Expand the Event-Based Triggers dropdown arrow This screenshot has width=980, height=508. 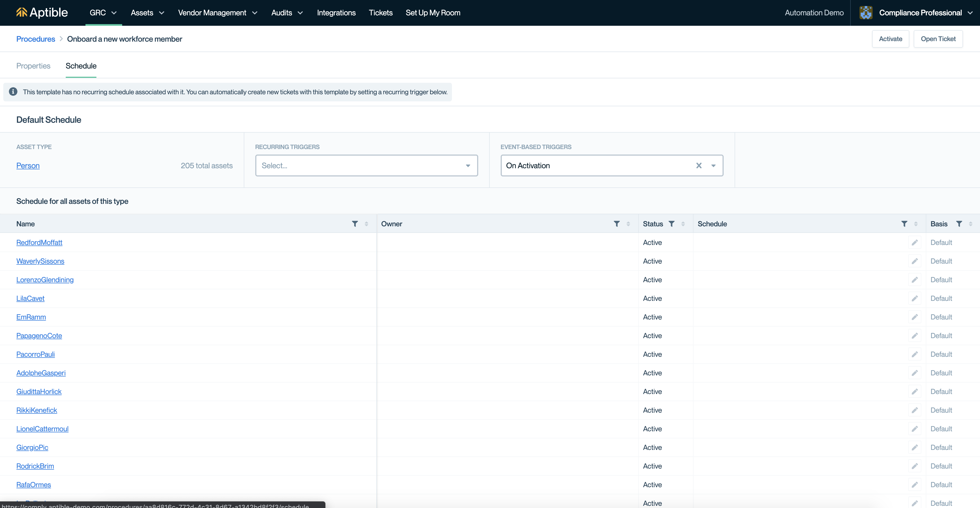pos(713,165)
